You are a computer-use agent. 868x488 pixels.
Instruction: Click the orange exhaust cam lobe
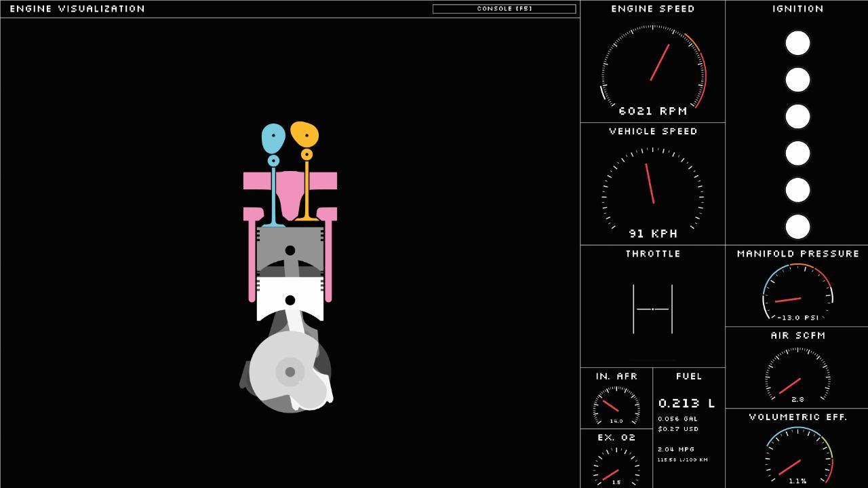[x=305, y=135]
